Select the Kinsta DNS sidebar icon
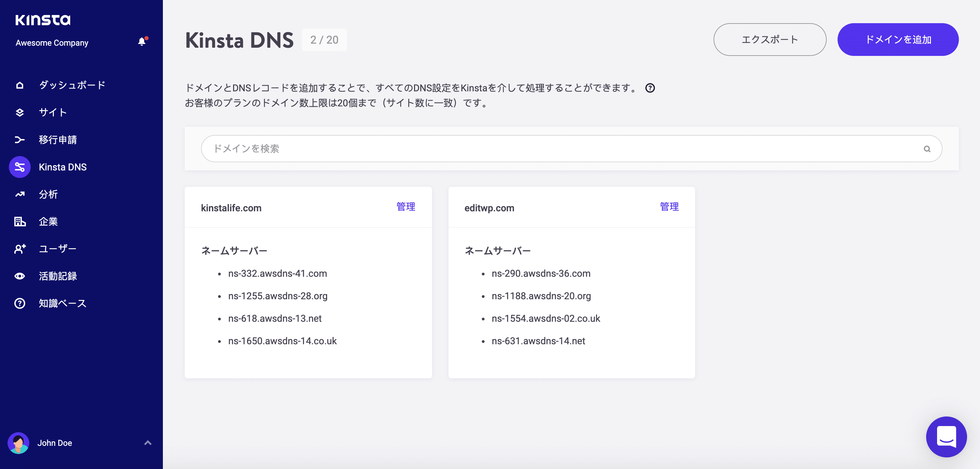 click(x=19, y=167)
